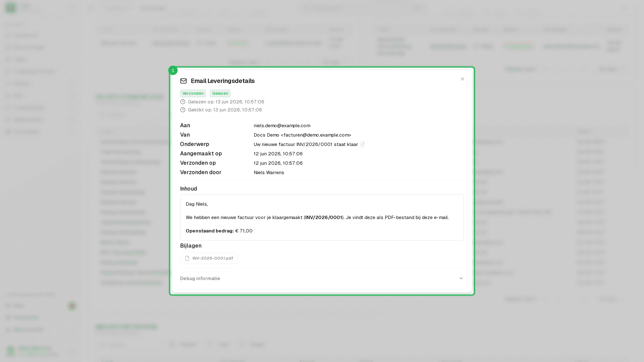
Task: Click the Bijlagen section heading
Action: pyautogui.click(x=191, y=246)
